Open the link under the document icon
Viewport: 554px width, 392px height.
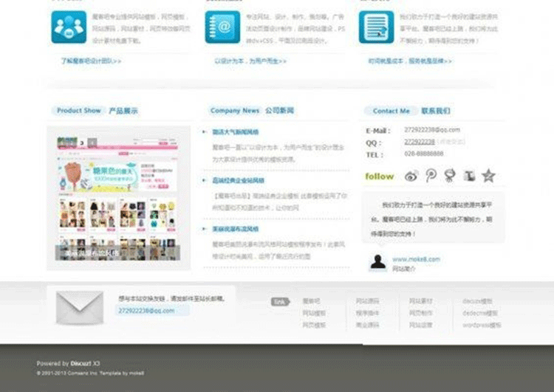point(410,61)
